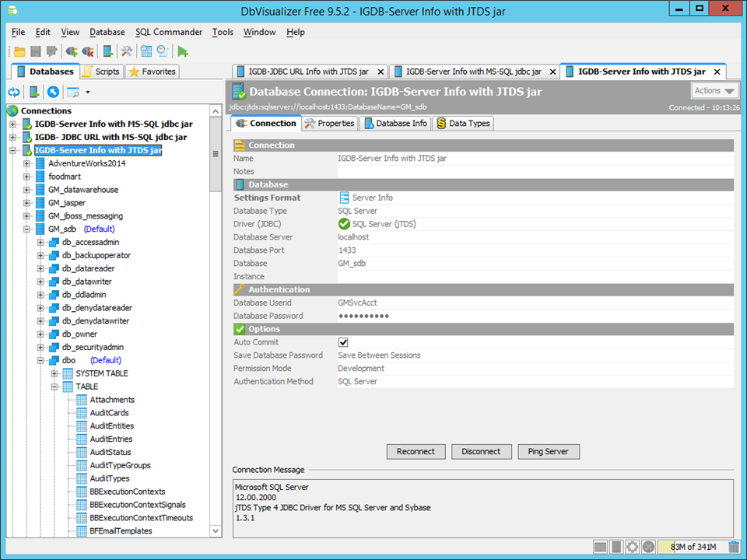Click the table icon beside AuditCards
Image resolution: width=747 pixels, height=560 pixels.
click(x=82, y=413)
